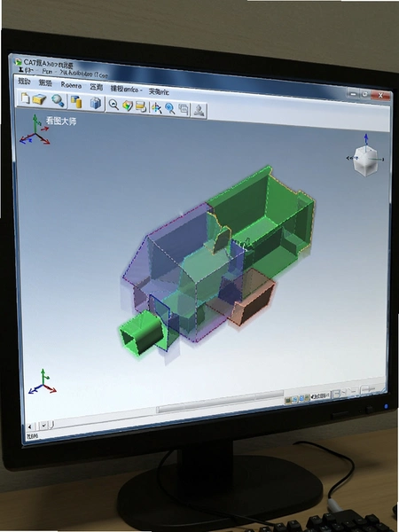Click the 看图大师 label in viewport
The width and height of the screenshot is (399, 532).
[61, 121]
